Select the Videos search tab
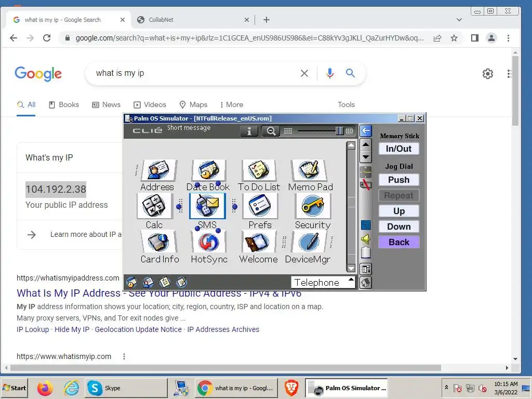 pos(150,104)
